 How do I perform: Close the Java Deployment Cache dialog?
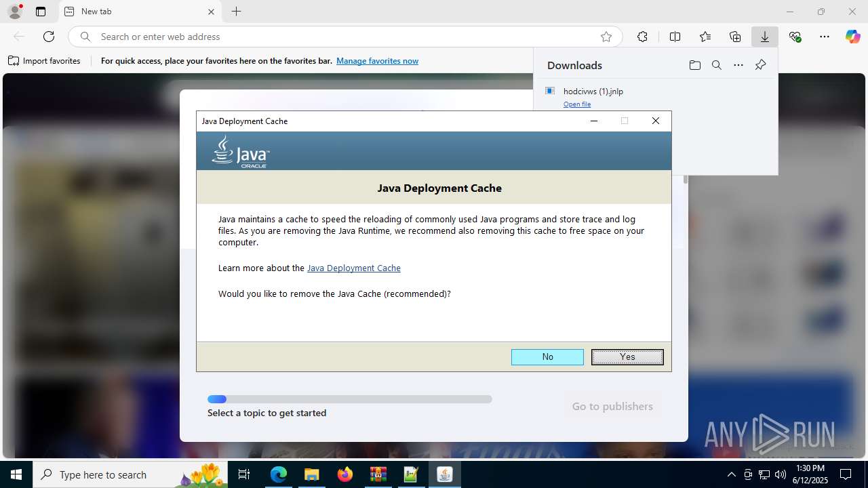click(x=655, y=121)
